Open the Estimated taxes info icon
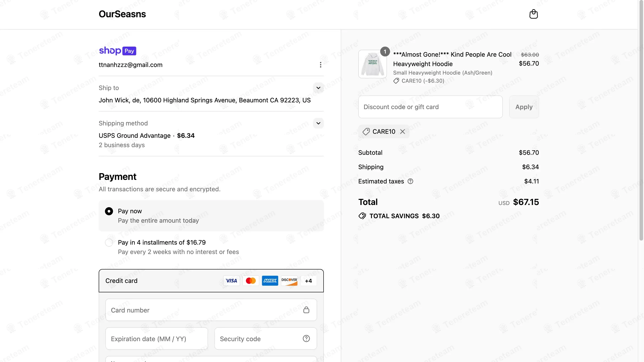The image size is (644, 362). 410,181
